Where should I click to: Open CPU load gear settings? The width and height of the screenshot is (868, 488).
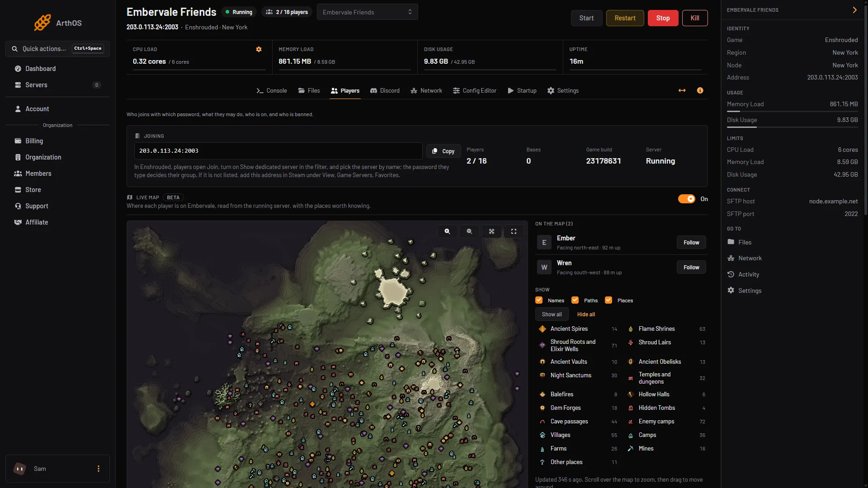point(259,49)
